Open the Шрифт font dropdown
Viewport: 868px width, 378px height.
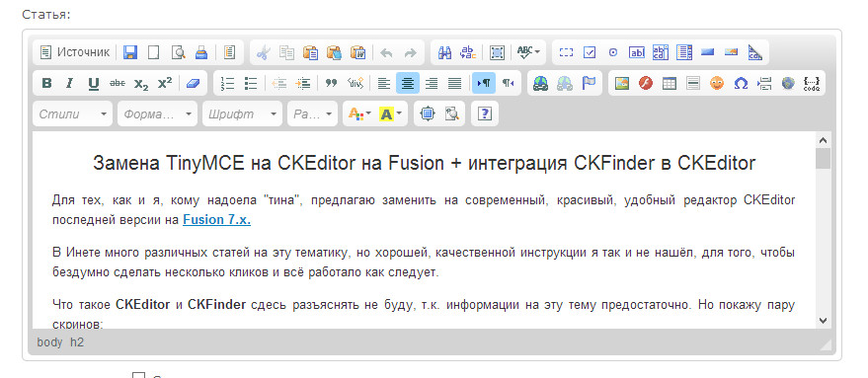[242, 113]
